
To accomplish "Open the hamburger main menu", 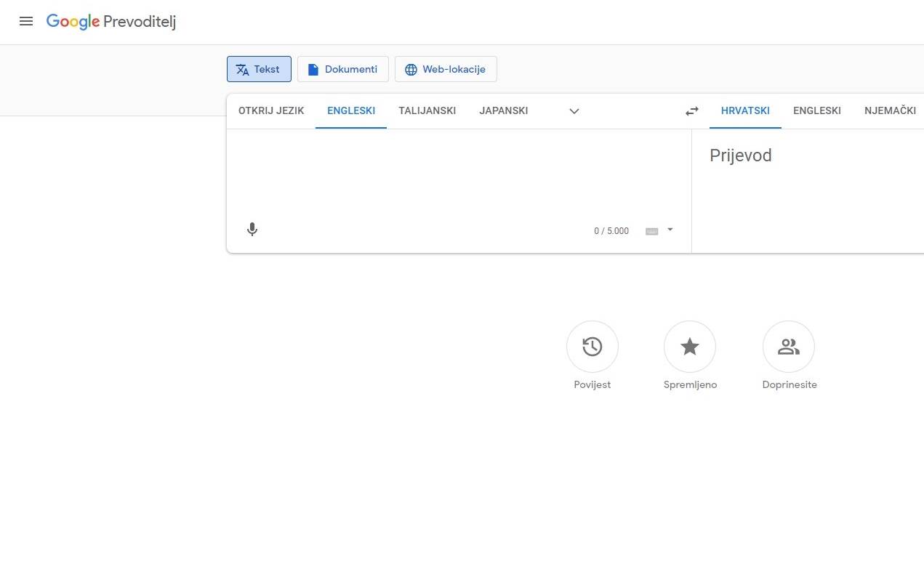I will (x=26, y=21).
